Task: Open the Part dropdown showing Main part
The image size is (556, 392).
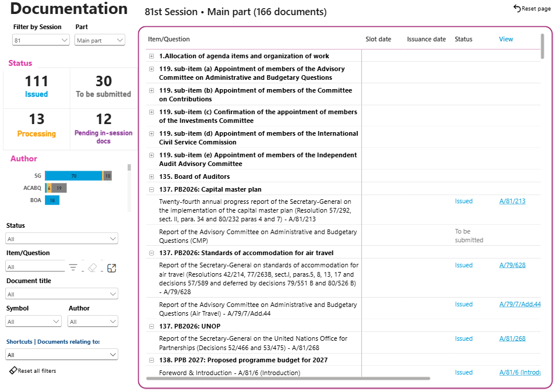Action: pos(100,40)
